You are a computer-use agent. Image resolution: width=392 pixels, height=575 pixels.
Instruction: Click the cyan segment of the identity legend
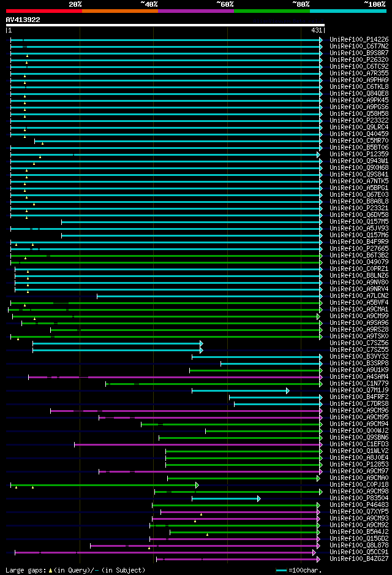[349, 11]
